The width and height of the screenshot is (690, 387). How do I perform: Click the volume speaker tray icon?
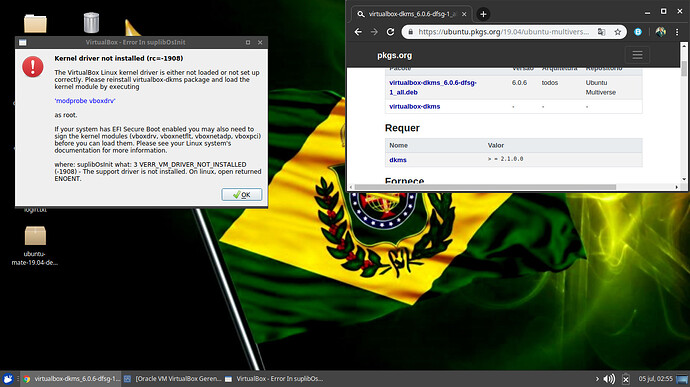coord(609,379)
